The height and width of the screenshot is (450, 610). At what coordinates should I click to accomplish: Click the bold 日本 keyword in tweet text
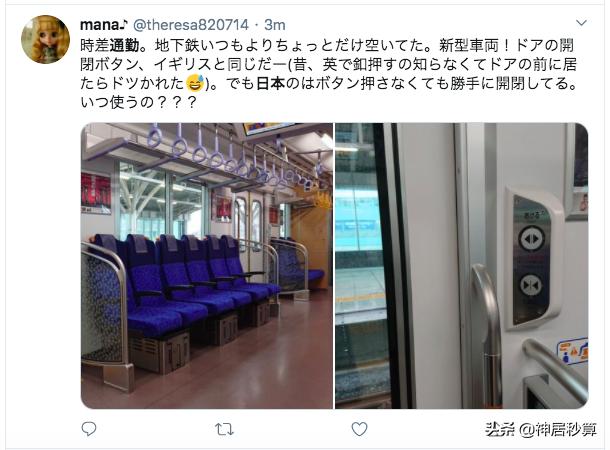pyautogui.click(x=271, y=83)
